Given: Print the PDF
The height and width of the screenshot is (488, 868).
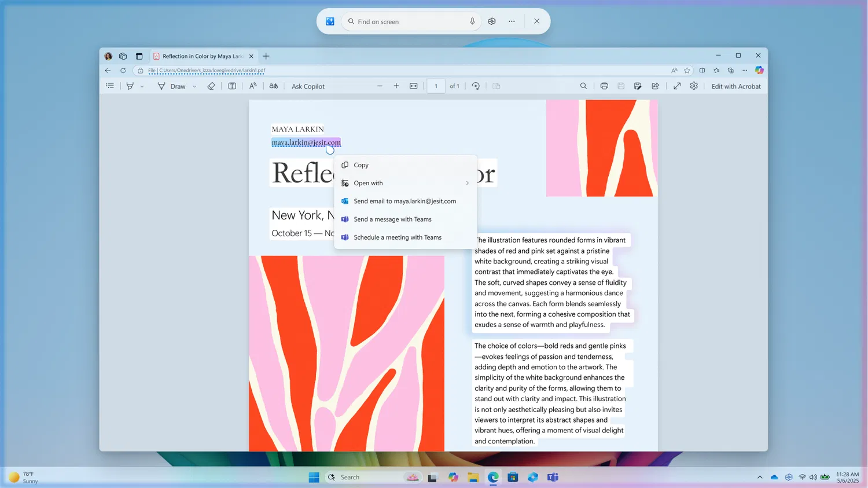Looking at the screenshot, I should pyautogui.click(x=604, y=86).
